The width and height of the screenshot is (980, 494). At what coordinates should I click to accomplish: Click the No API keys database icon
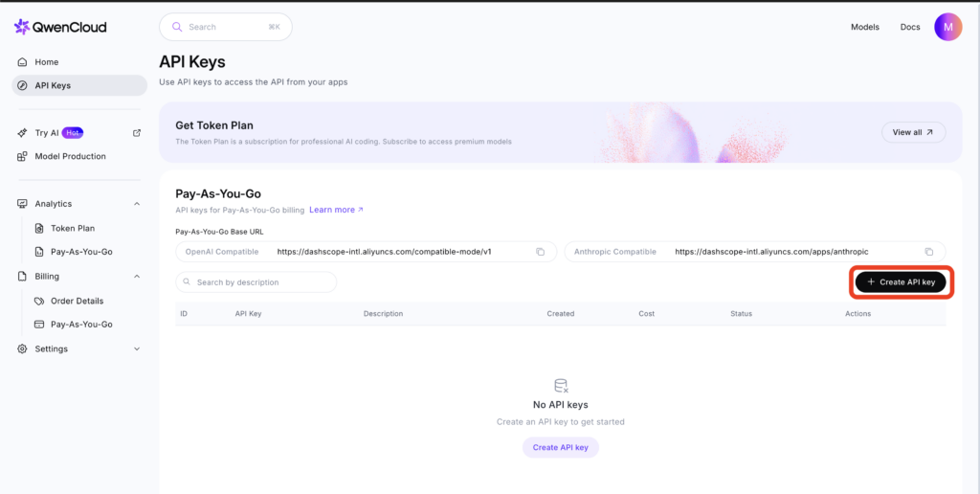(561, 385)
